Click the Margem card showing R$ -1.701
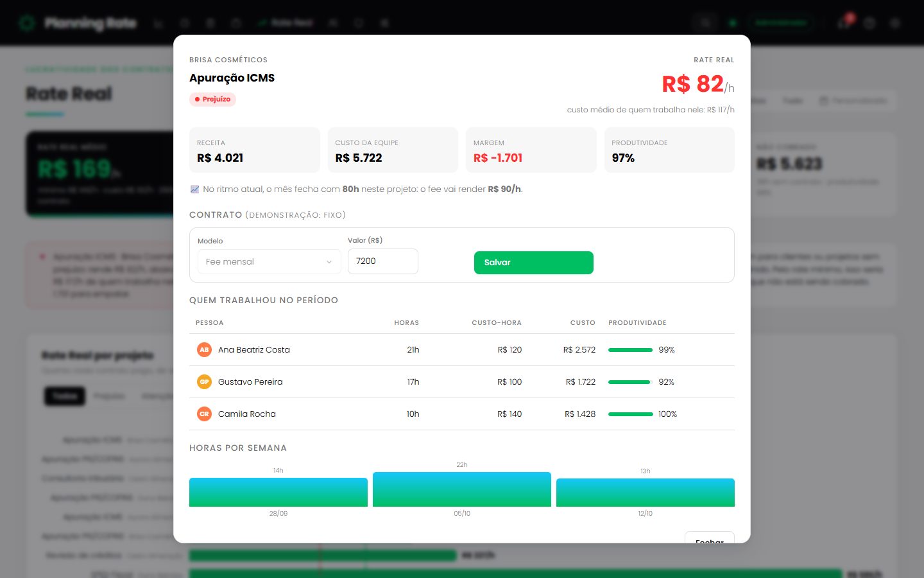Screen dimensions: 924x578 click(531, 150)
